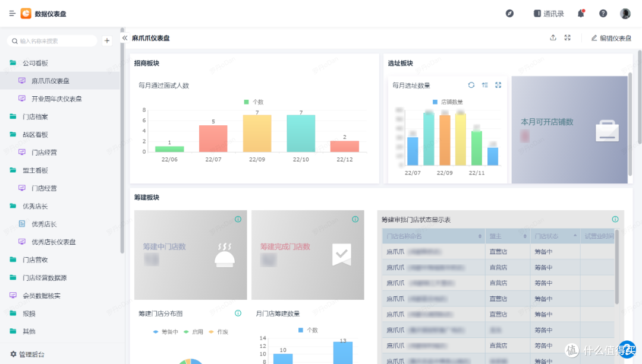Focus the name search field in the sidebar

click(x=52, y=41)
